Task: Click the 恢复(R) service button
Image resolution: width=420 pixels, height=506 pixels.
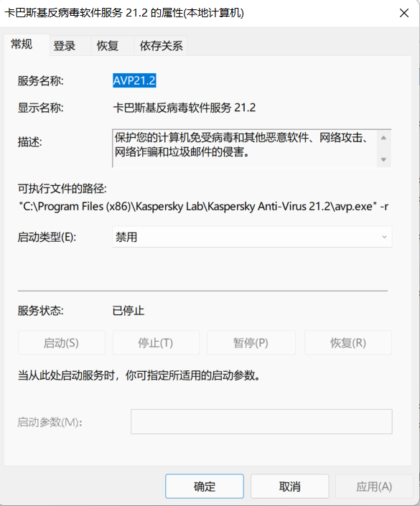Action: [348, 342]
